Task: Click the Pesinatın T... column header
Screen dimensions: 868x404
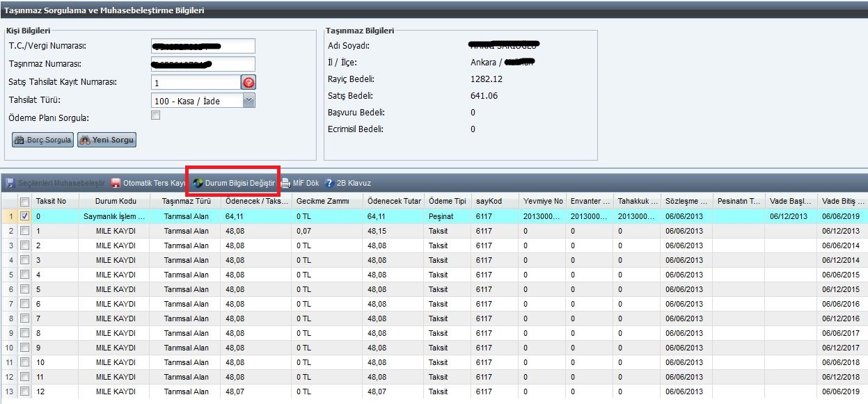Action: point(739,202)
